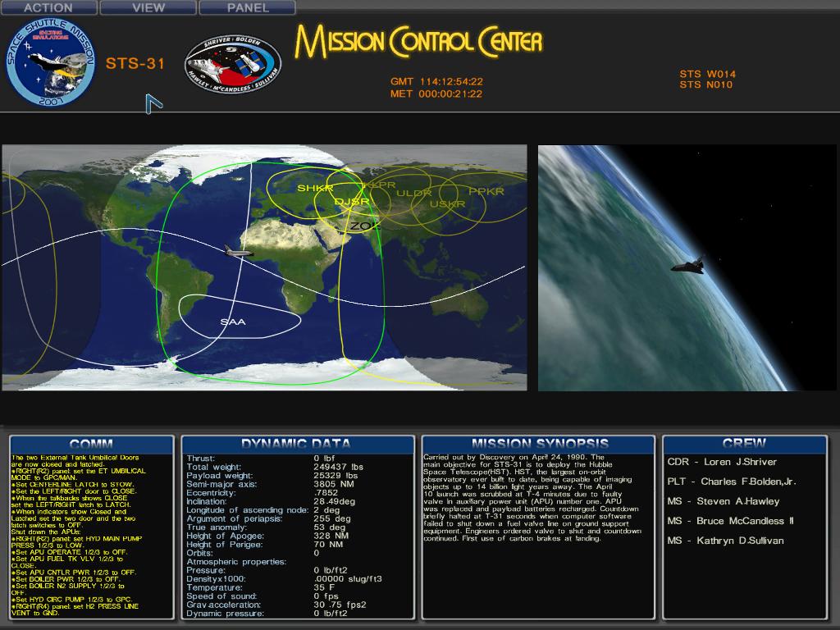Select the SAA region label on map
Viewport: 840px width, 630px height.
click(x=233, y=322)
